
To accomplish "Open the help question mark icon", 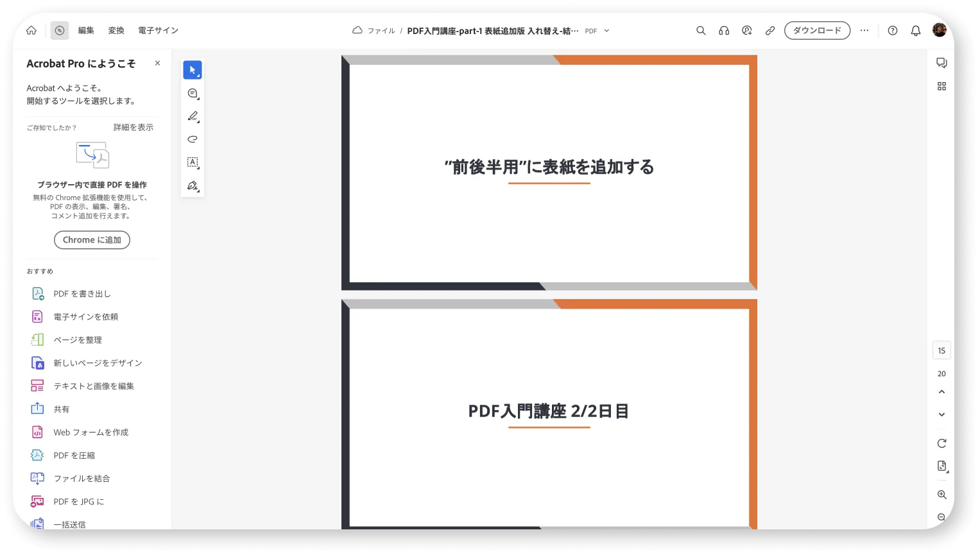I will [x=893, y=30].
